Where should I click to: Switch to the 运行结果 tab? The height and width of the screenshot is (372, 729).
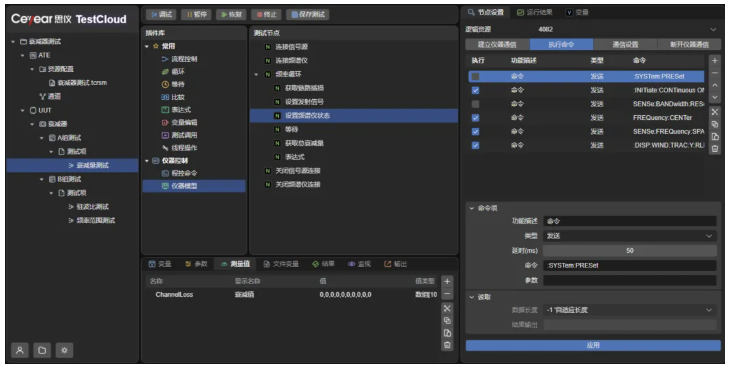pyautogui.click(x=535, y=13)
